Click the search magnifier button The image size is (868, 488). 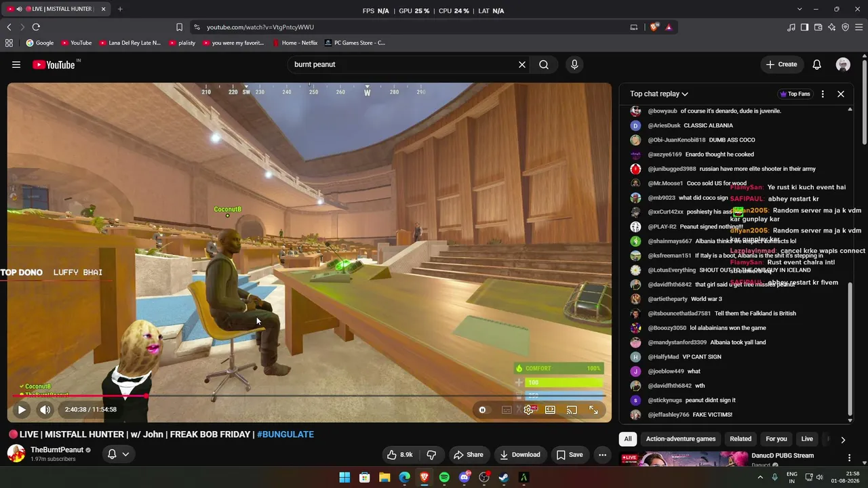coord(544,64)
